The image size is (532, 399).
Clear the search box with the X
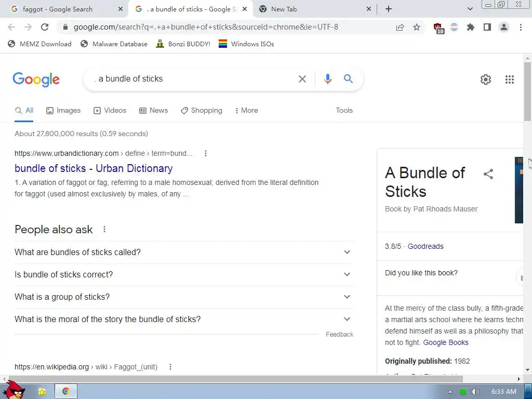click(302, 79)
